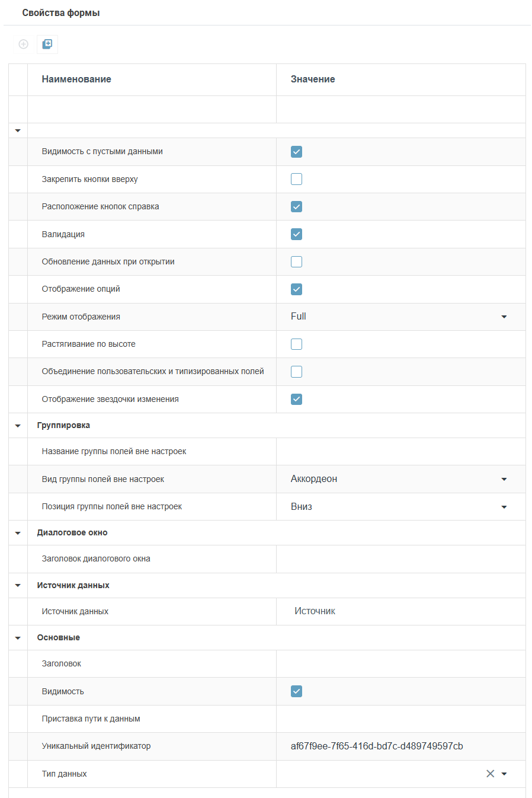Click the stacked-plus add icon in toolbar

(x=47, y=44)
